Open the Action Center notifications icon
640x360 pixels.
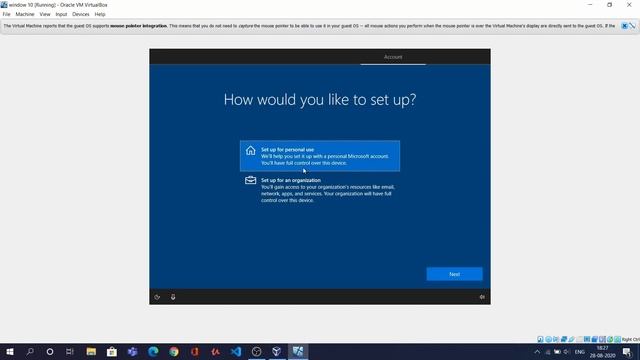point(627,352)
